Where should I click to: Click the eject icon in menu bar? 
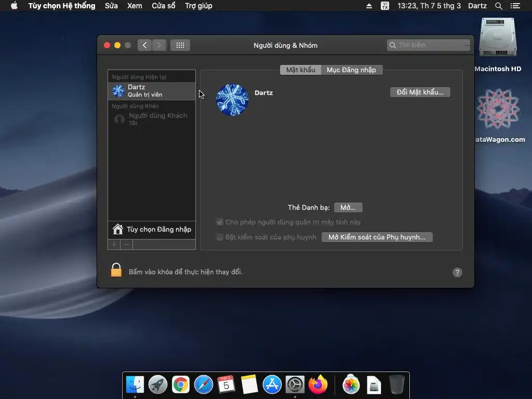369,6
